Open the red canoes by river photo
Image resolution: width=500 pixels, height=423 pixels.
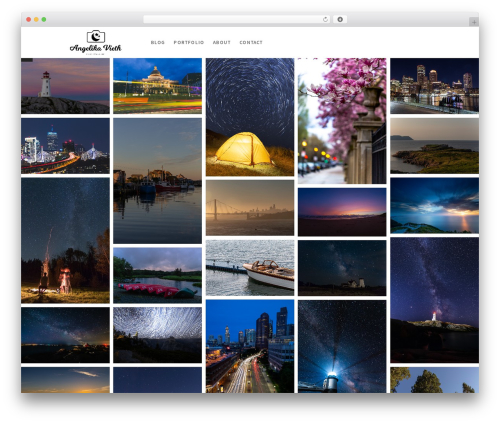coord(157,275)
